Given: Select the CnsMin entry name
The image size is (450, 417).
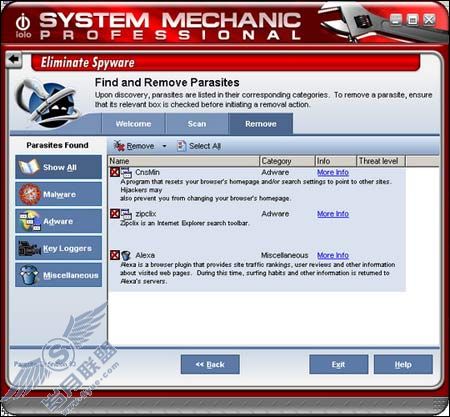Looking at the screenshot, I should point(147,172).
